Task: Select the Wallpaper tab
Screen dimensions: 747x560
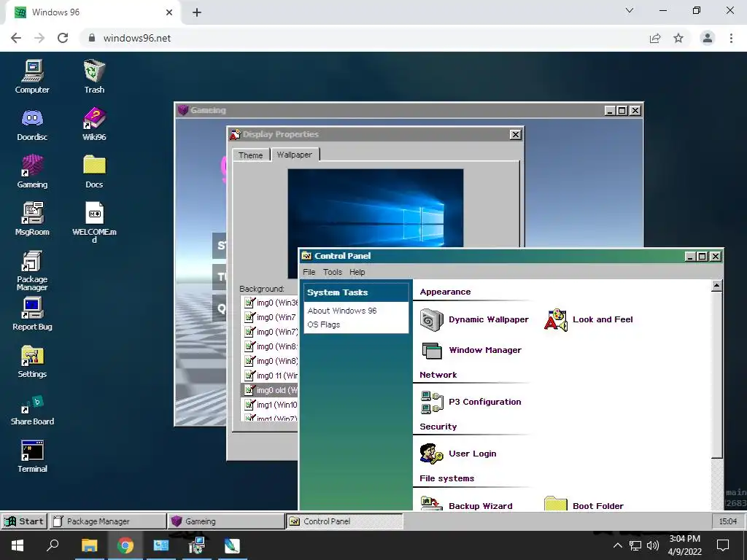Action: (295, 155)
